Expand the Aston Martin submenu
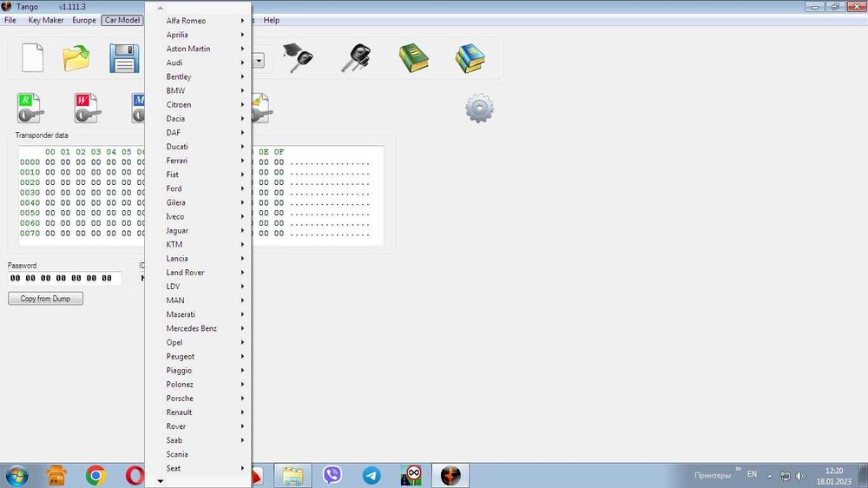The height and width of the screenshot is (488, 868). 198,49
